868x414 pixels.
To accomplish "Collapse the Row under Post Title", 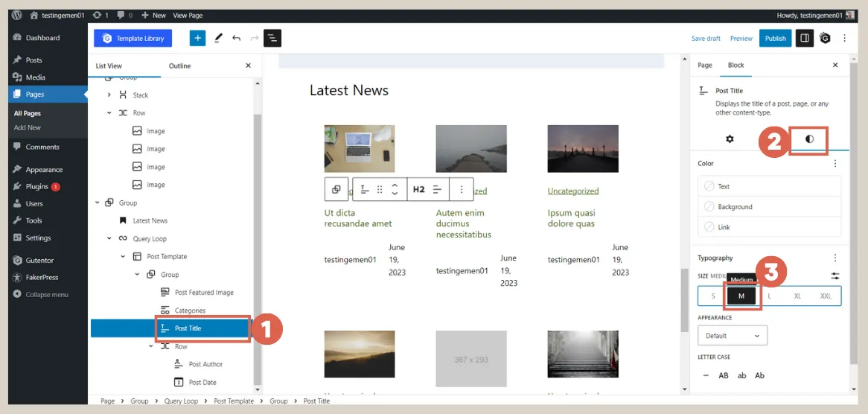I will [150, 346].
